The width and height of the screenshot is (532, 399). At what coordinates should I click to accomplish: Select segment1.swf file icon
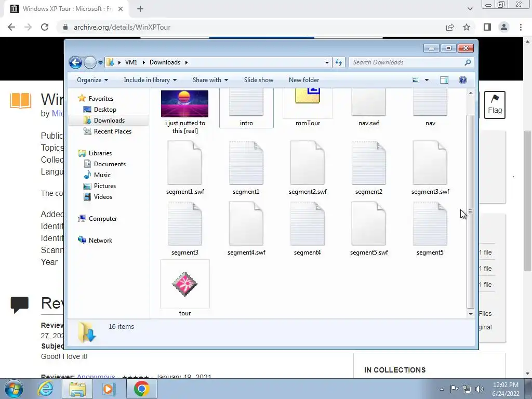pos(185,163)
